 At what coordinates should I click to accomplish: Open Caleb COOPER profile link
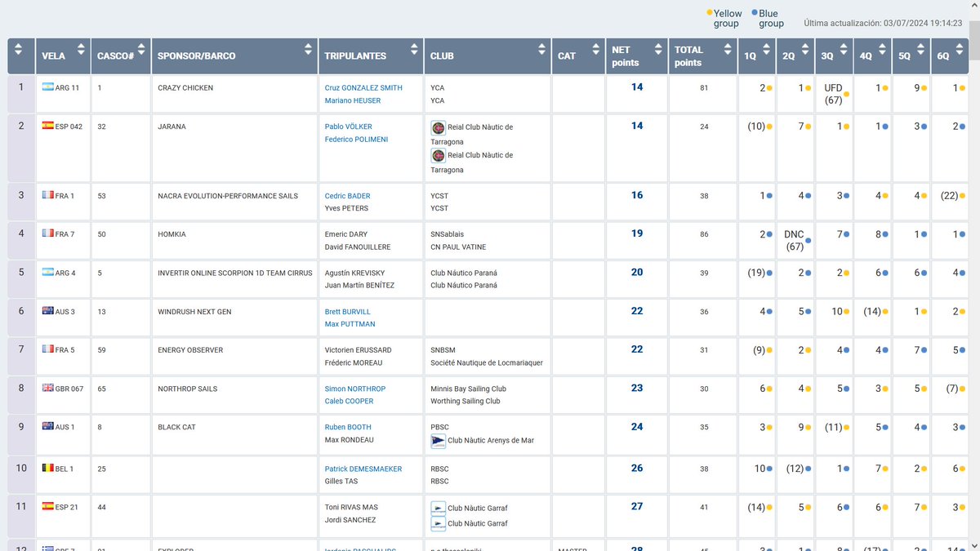[x=349, y=402]
